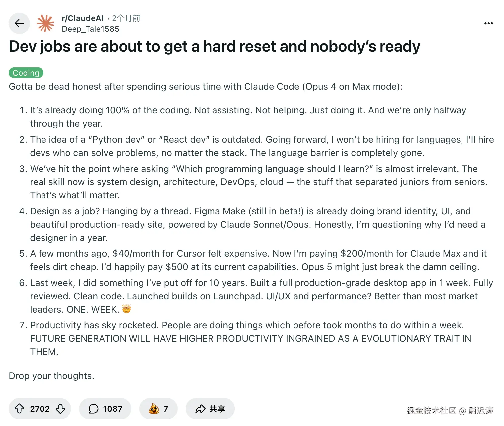Click the exploding head emoji

(126, 309)
